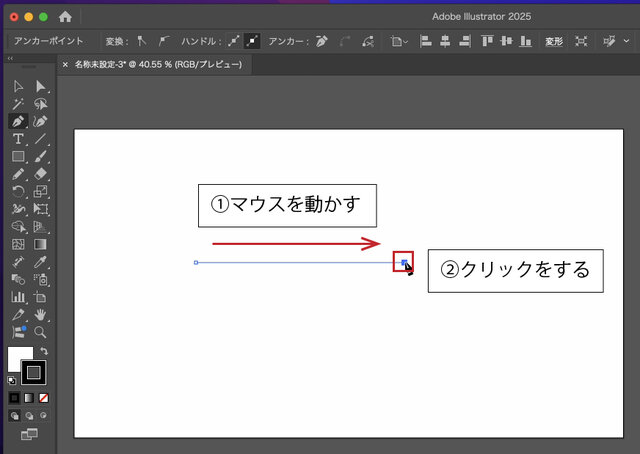
Task: Click cut path at selected anchor points
Action: click(x=368, y=41)
